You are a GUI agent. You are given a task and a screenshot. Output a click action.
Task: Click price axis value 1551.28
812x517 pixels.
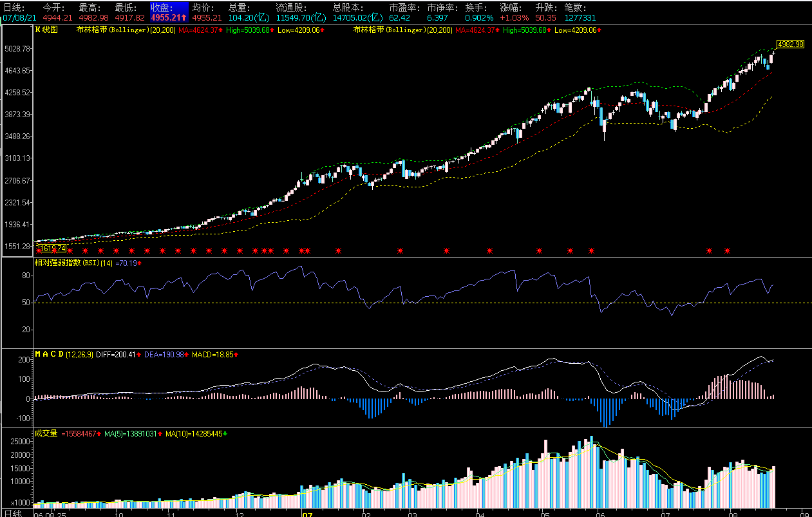point(17,246)
